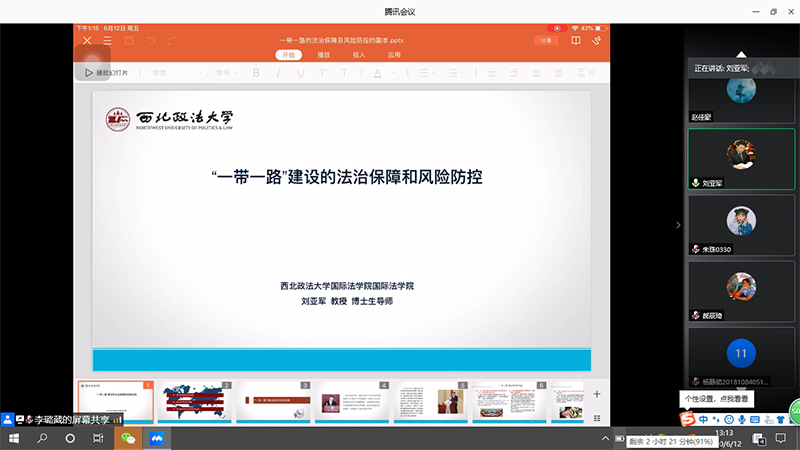This screenshot has width=800, height=450.
Task: Click the close X icon in WPS header
Action: point(87,41)
